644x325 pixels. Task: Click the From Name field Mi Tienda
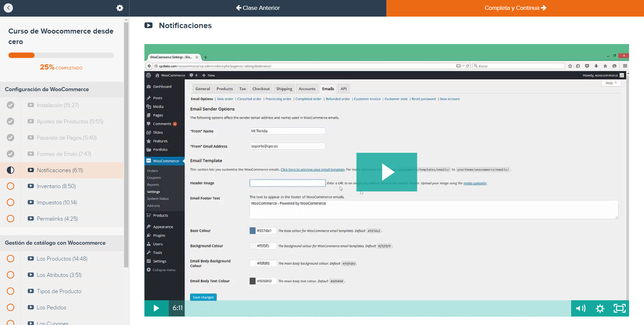click(x=287, y=131)
